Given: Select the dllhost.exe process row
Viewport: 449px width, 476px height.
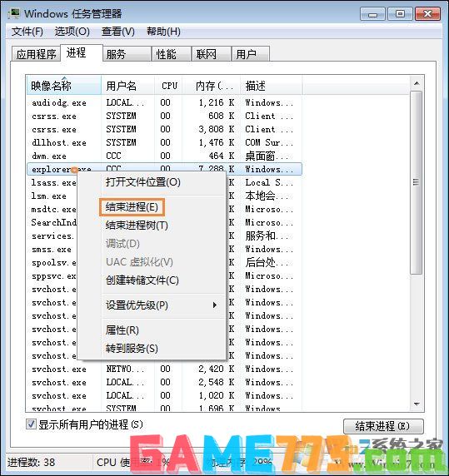Looking at the screenshot, I should point(164,142).
